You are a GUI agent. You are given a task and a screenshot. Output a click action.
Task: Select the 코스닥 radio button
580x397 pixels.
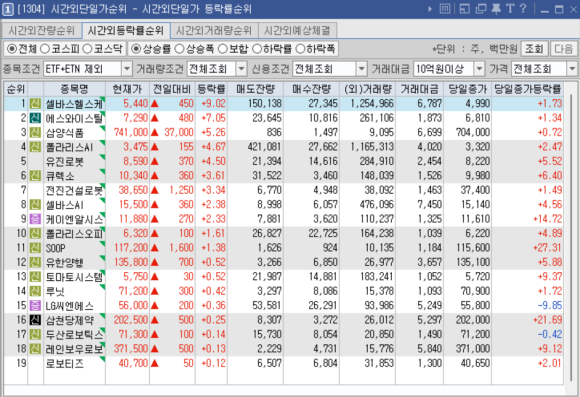87,49
